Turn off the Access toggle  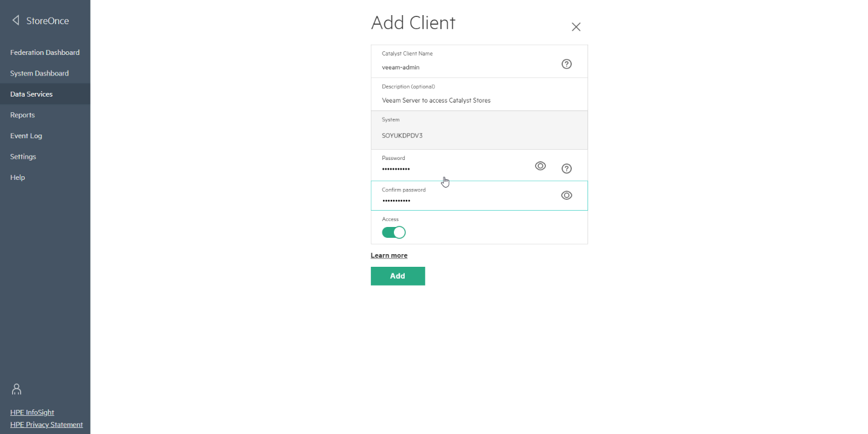click(394, 232)
